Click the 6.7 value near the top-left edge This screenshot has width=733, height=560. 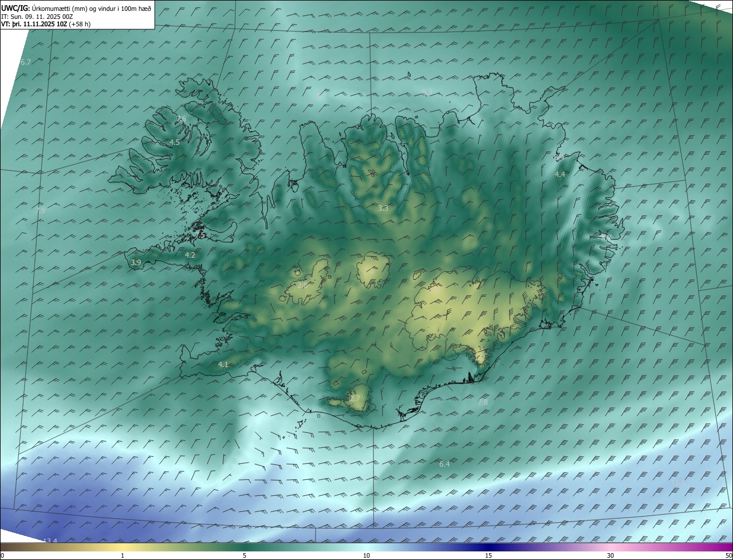[26, 62]
